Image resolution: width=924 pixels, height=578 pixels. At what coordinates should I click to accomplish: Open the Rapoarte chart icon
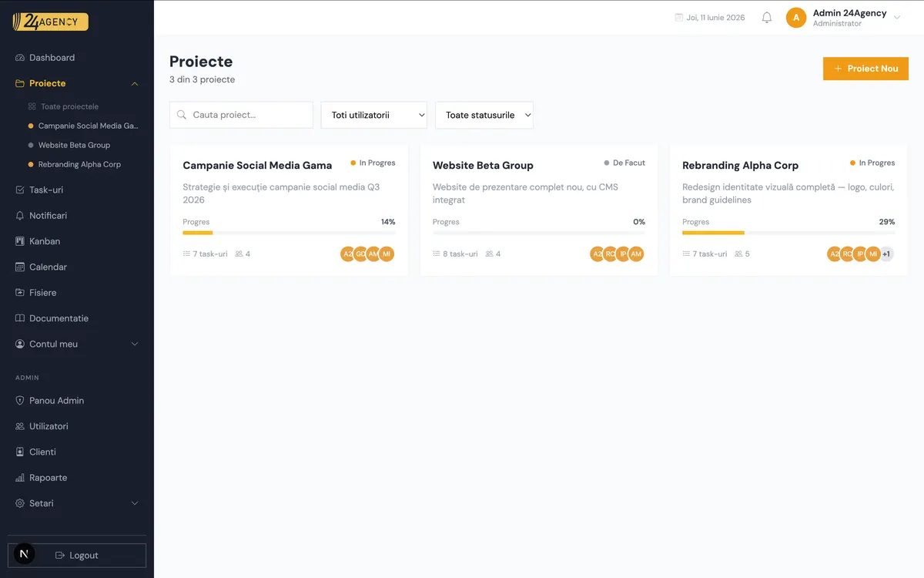click(x=20, y=478)
